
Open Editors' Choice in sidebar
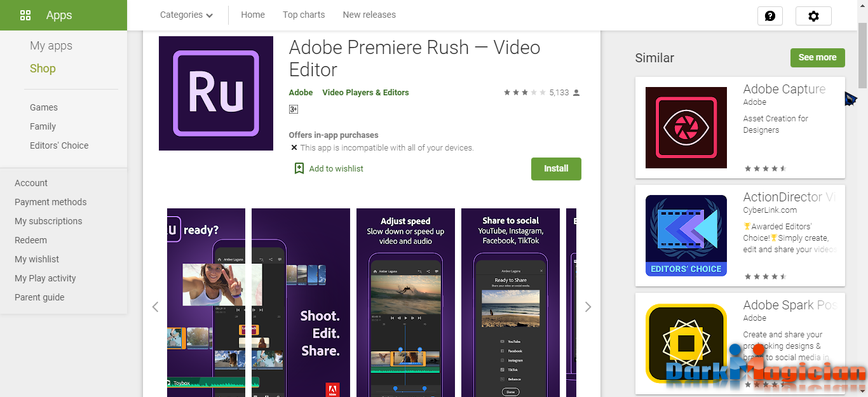(59, 145)
